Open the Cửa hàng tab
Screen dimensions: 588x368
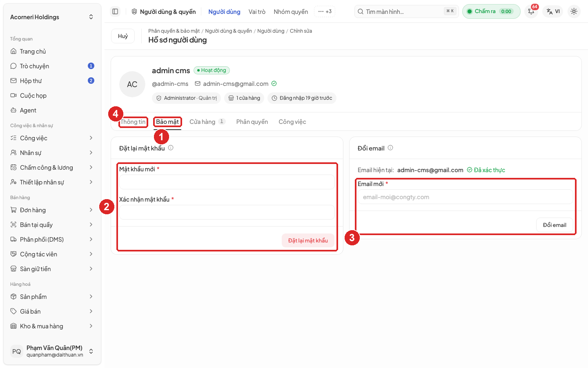pyautogui.click(x=207, y=122)
